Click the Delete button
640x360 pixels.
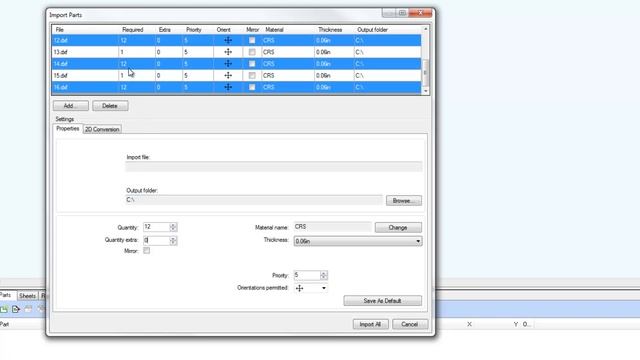coord(110,106)
